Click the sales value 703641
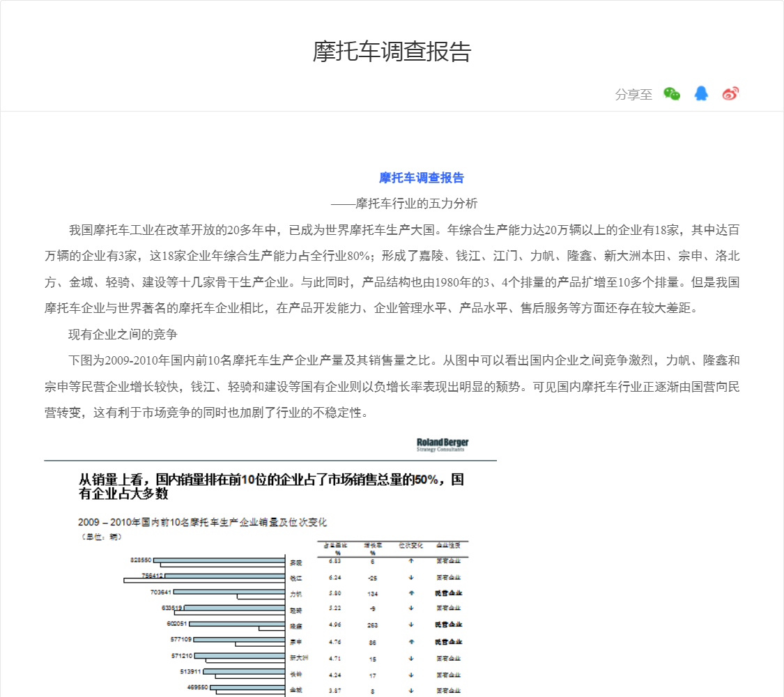784x697 pixels. [x=161, y=592]
